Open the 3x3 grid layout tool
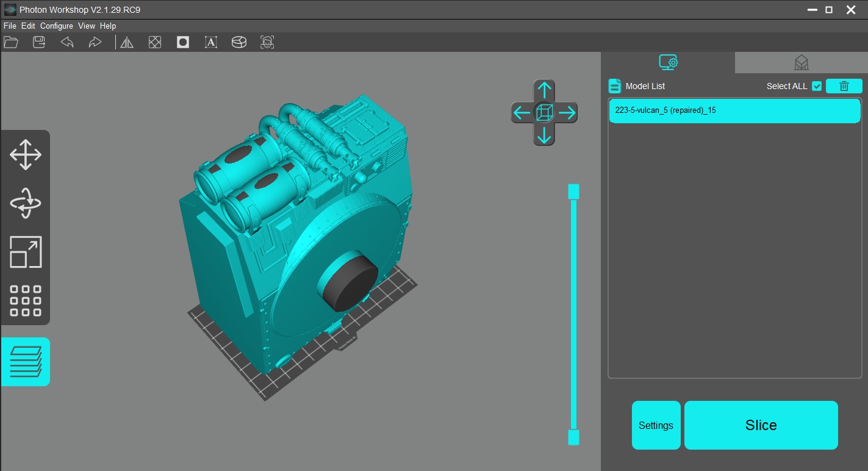868x471 pixels. pos(26,300)
